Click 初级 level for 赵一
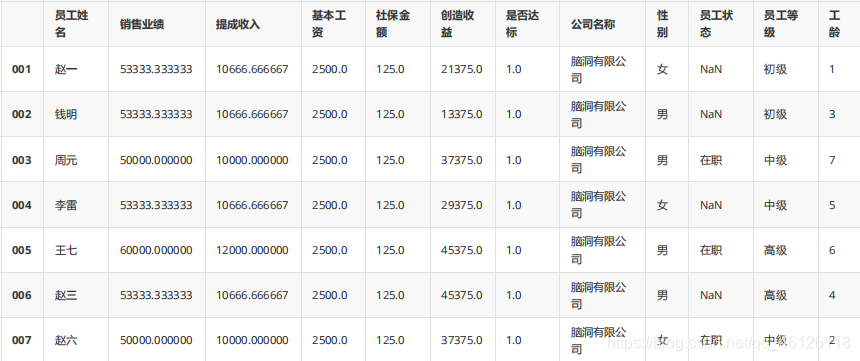Viewport: 860px width, 361px height. (775, 69)
